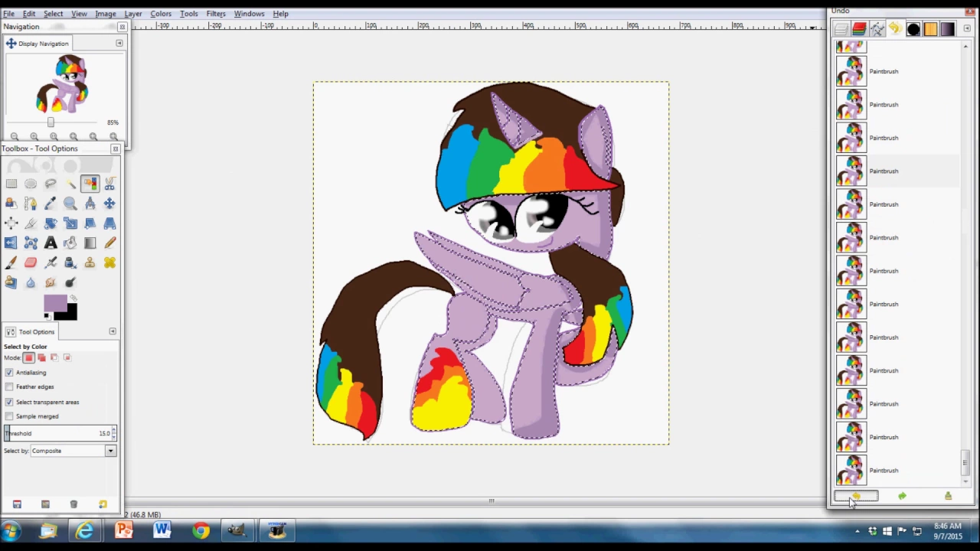Click the Clear undo history button

tap(948, 497)
